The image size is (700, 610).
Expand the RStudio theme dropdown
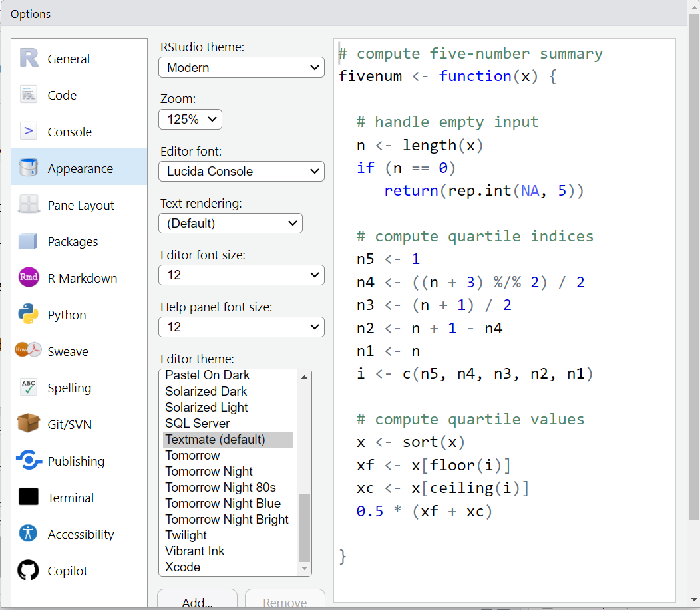coord(241,67)
